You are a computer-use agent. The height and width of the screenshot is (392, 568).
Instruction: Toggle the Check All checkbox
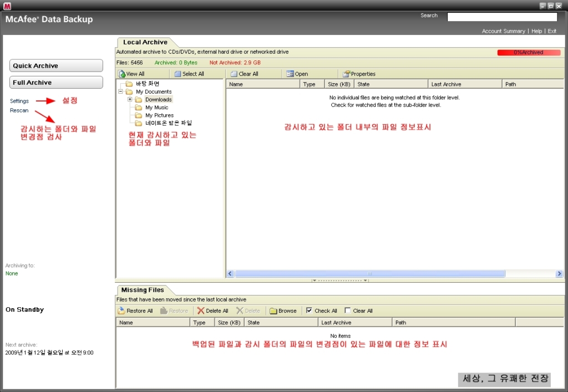[x=309, y=310]
